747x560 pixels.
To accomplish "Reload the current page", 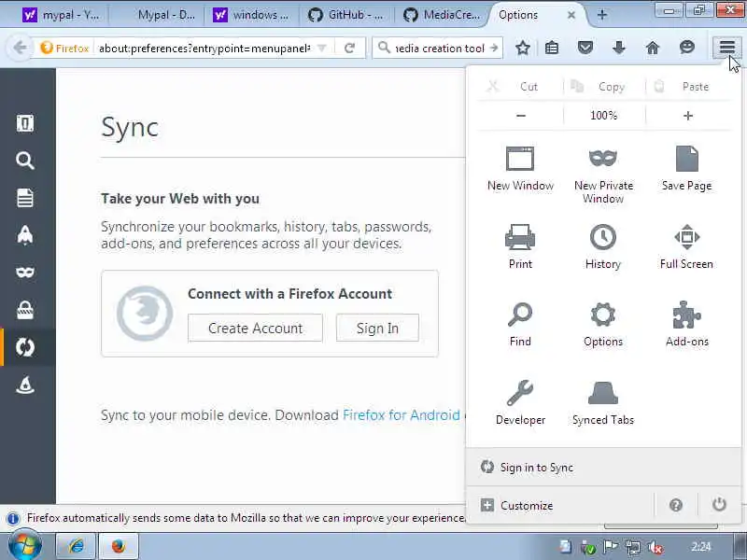I will (x=349, y=49).
